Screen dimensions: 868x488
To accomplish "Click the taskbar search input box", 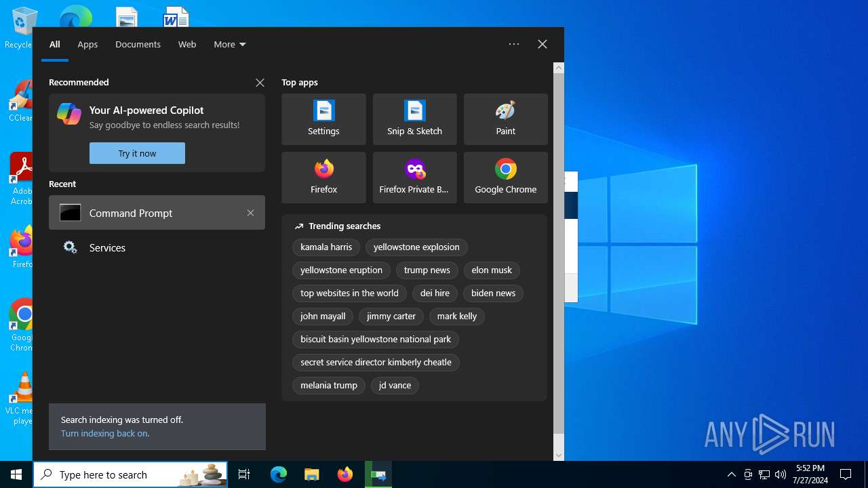I will (x=130, y=474).
